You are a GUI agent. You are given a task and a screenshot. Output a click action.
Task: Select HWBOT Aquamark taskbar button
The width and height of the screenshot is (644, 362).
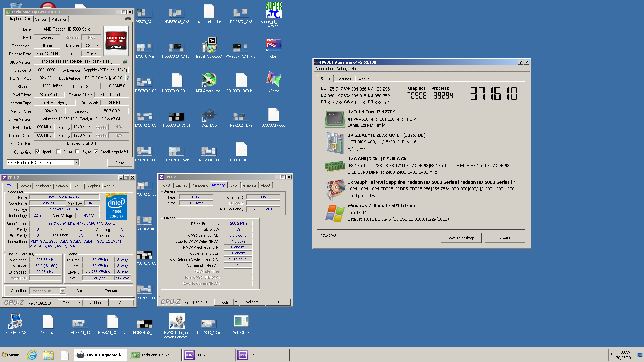[x=101, y=355]
